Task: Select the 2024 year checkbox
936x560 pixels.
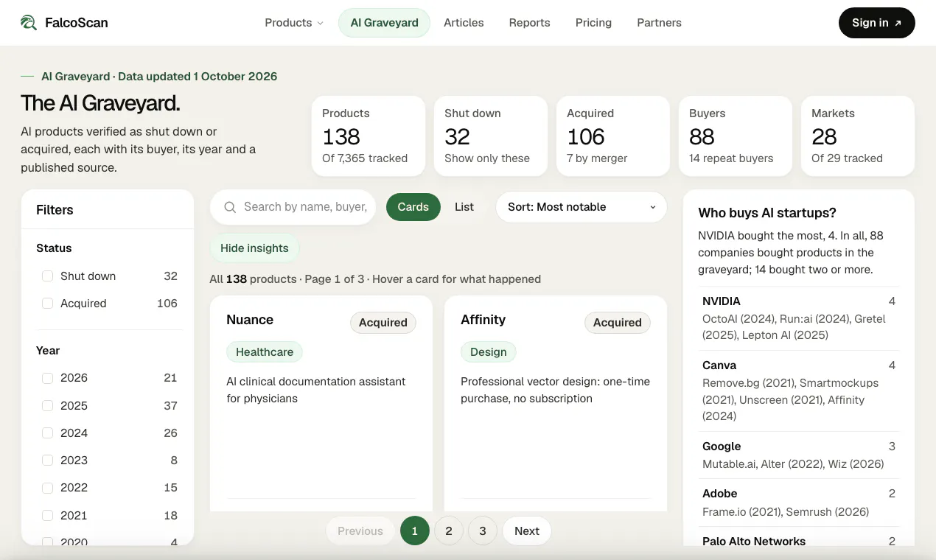Action: pos(47,433)
